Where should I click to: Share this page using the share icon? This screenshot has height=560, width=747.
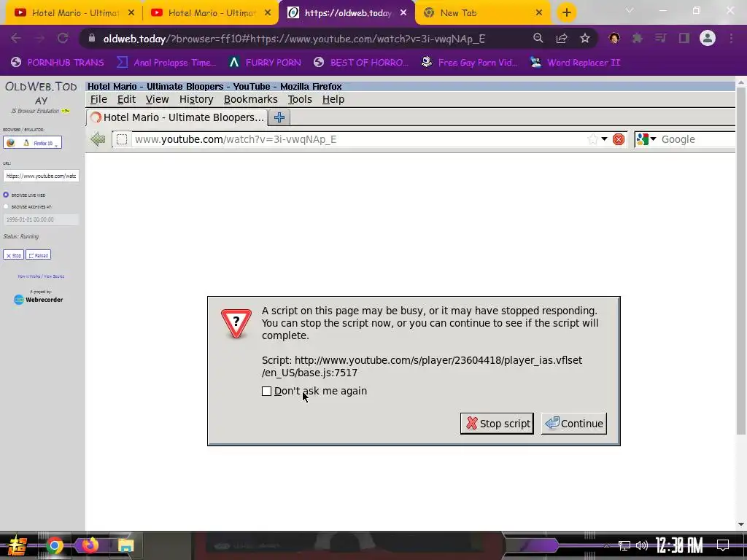562,39
